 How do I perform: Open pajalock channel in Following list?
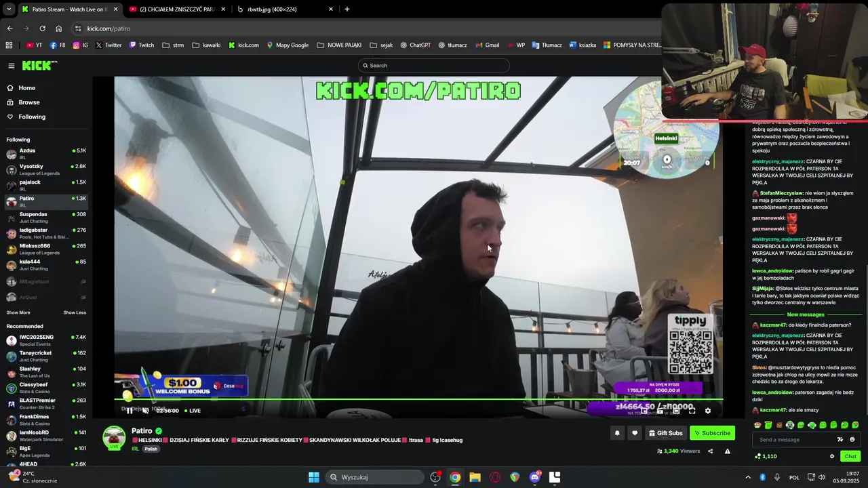pyautogui.click(x=45, y=185)
